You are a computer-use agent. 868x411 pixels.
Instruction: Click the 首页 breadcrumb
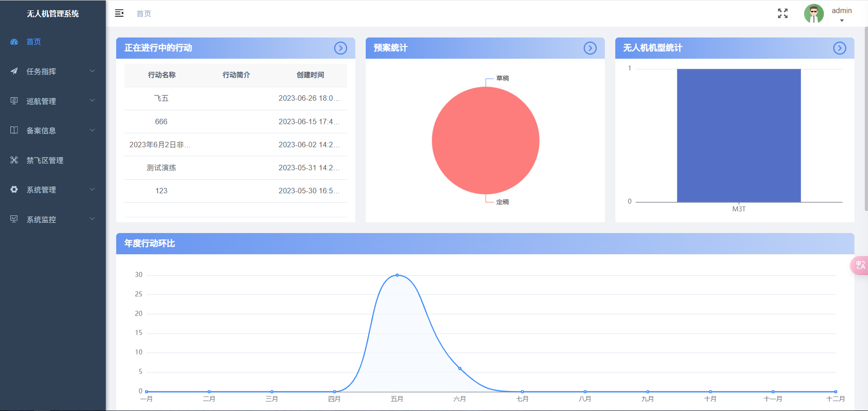coord(144,14)
